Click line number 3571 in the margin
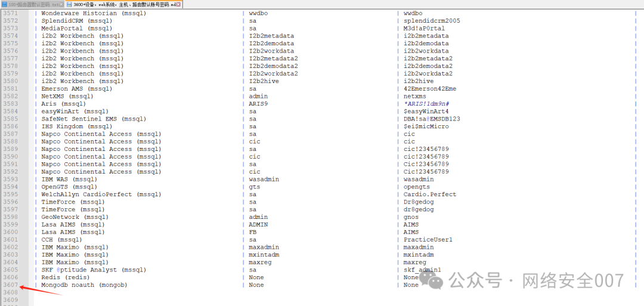This screenshot has width=644, height=306. click(10, 14)
